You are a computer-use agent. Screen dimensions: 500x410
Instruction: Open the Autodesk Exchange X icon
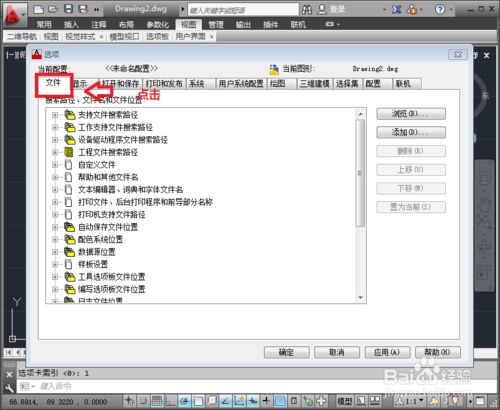[x=396, y=9]
